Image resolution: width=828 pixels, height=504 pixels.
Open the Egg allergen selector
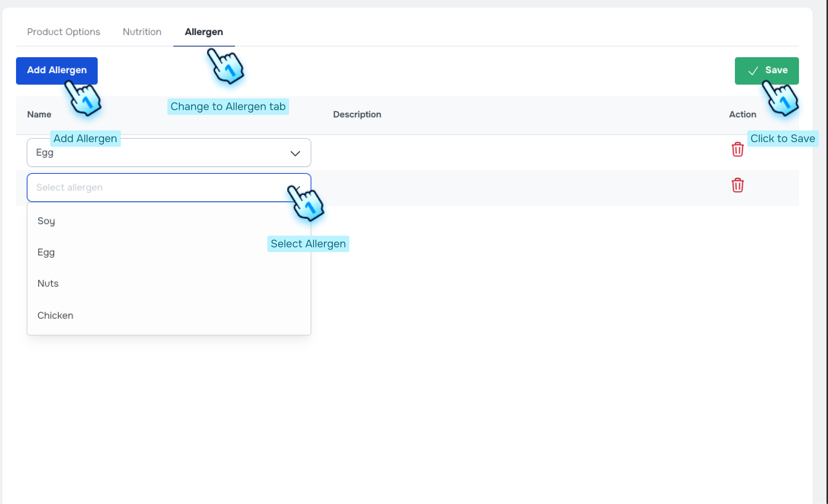[x=169, y=152]
